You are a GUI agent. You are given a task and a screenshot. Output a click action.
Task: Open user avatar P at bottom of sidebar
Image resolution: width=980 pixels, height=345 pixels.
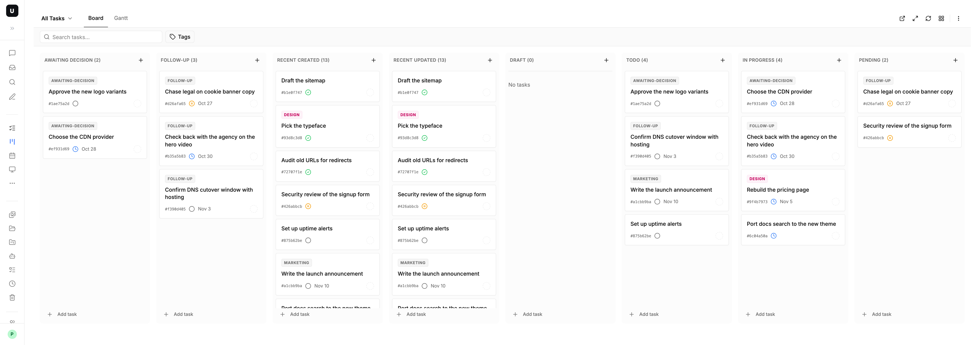(12, 334)
